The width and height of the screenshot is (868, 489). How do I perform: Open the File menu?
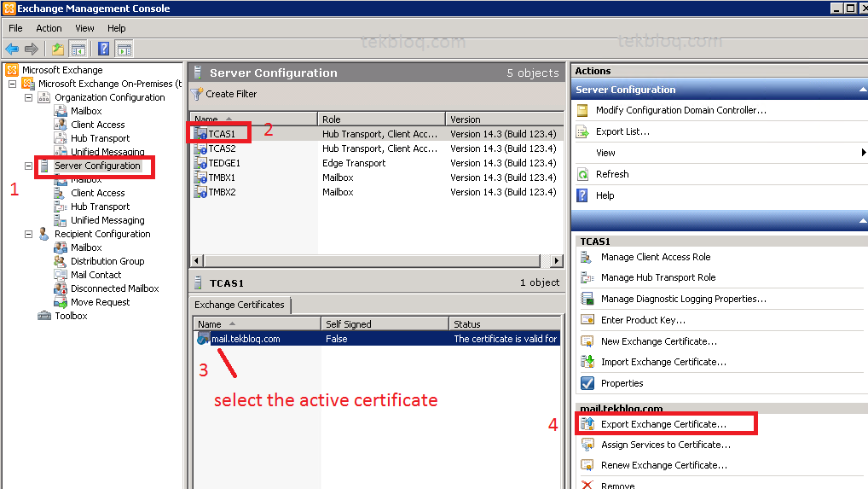pyautogui.click(x=15, y=28)
